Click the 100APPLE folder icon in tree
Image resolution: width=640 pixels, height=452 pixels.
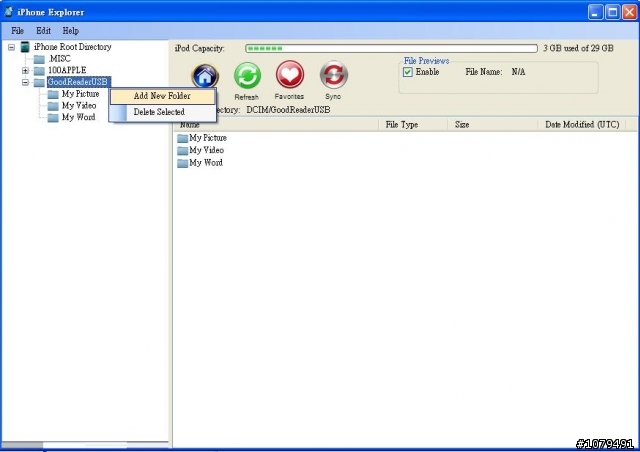coord(39,71)
